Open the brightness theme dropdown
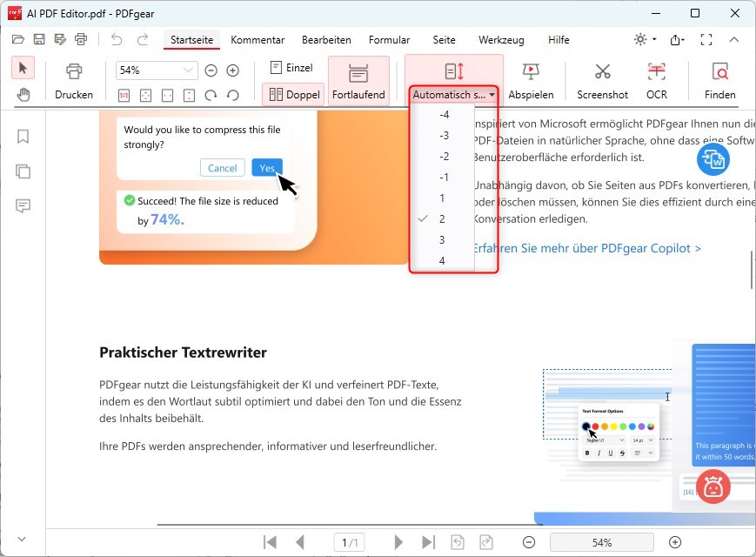This screenshot has width=756, height=557. point(646,39)
